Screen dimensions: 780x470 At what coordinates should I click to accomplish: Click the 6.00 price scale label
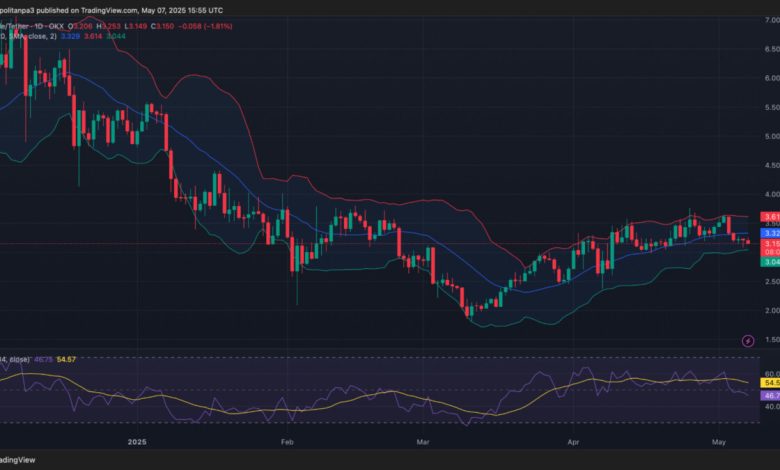[772, 78]
